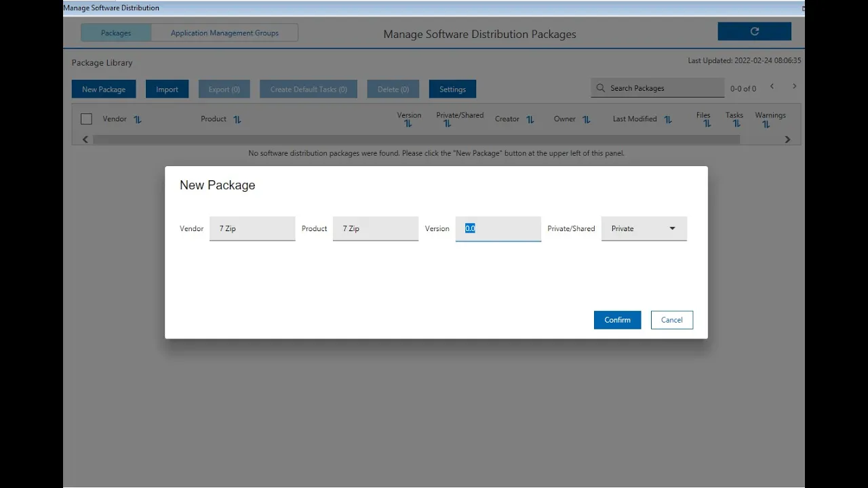Click table scrollbar left arrow
Screen dimensions: 868x488
click(x=85, y=140)
